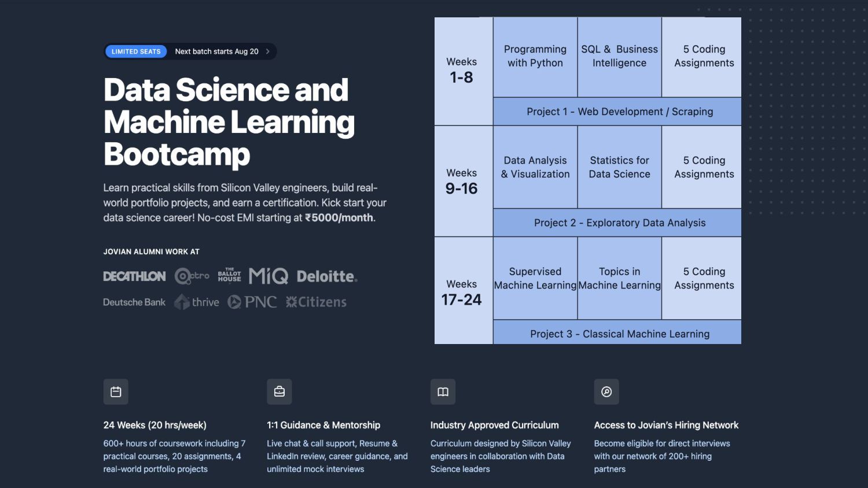Click the Statistics for Data Science cell
The height and width of the screenshot is (488, 868).
(x=620, y=167)
